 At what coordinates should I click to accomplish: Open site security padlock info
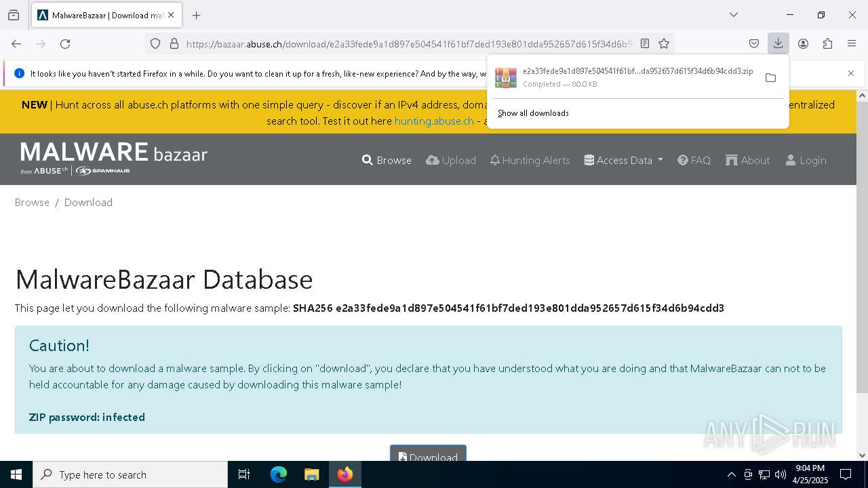(x=174, y=43)
